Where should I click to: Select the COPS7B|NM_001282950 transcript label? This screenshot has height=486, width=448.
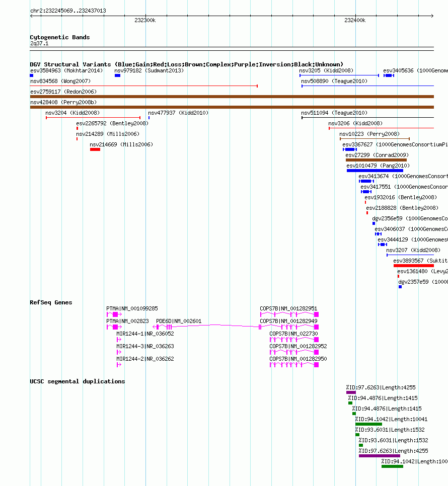[298, 359]
